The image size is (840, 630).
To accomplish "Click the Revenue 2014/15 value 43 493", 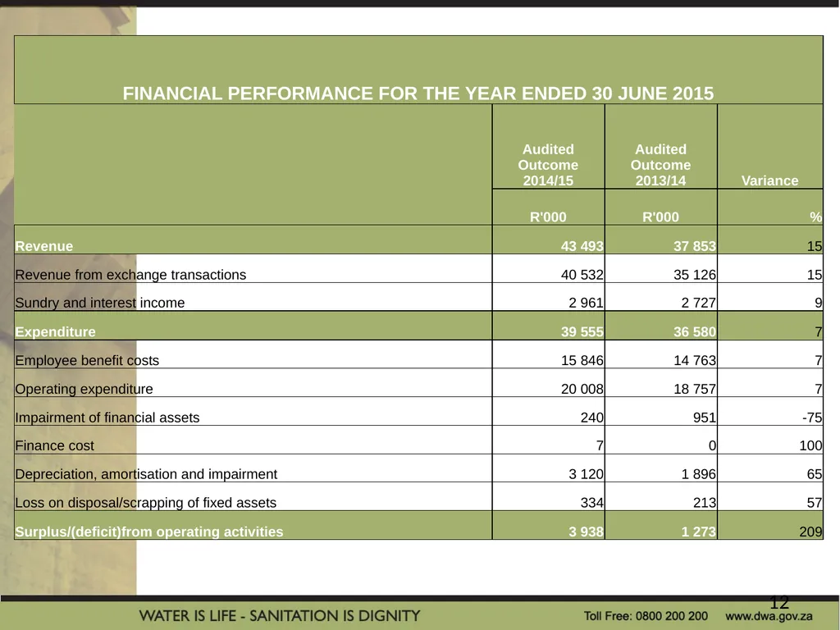I will (582, 246).
